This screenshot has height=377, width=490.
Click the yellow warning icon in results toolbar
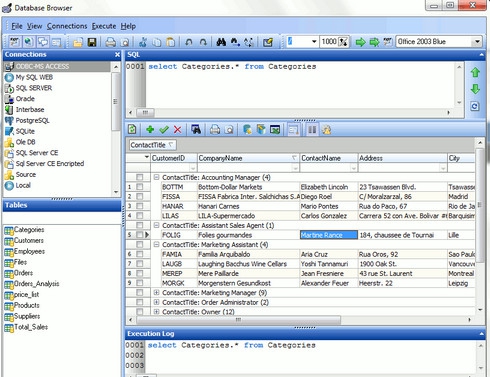tap(327, 129)
